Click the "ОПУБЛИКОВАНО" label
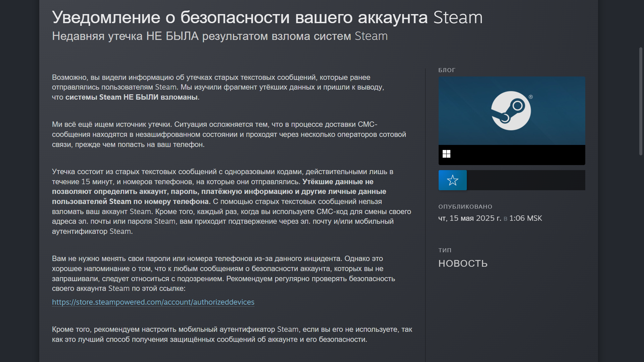Screen dimensions: 644x362 [465, 207]
